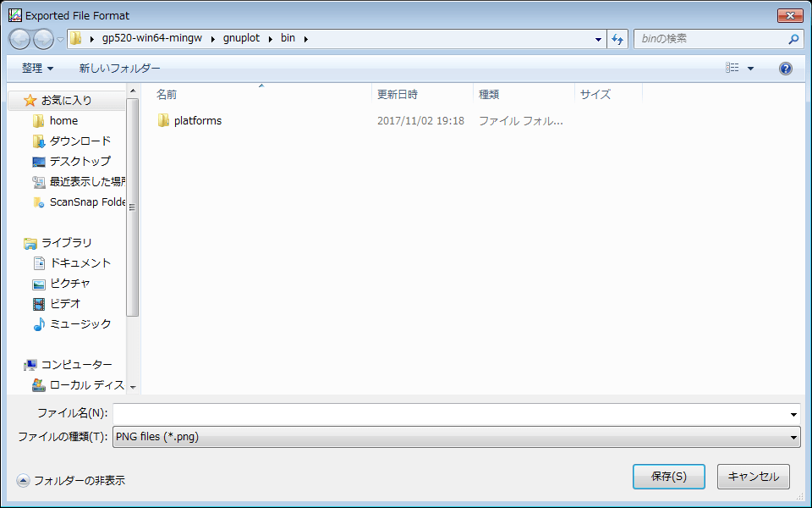Image resolution: width=812 pixels, height=508 pixels.
Task: Click the search magnifier icon
Action: [x=793, y=39]
